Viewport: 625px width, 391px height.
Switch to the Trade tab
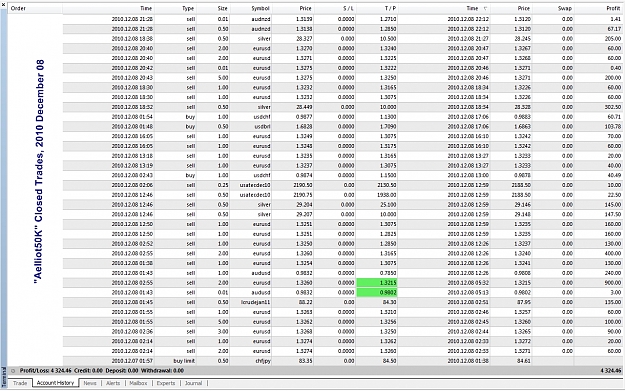[x=20, y=383]
